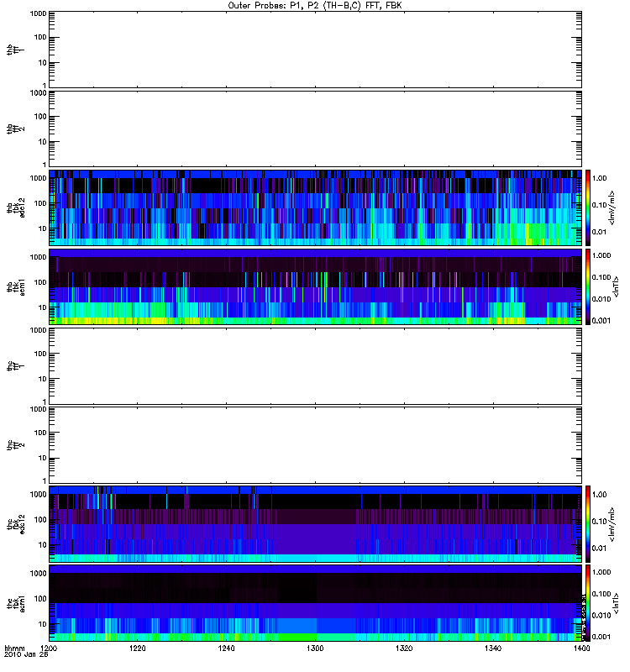Click the '1240' time axis label

point(226,648)
